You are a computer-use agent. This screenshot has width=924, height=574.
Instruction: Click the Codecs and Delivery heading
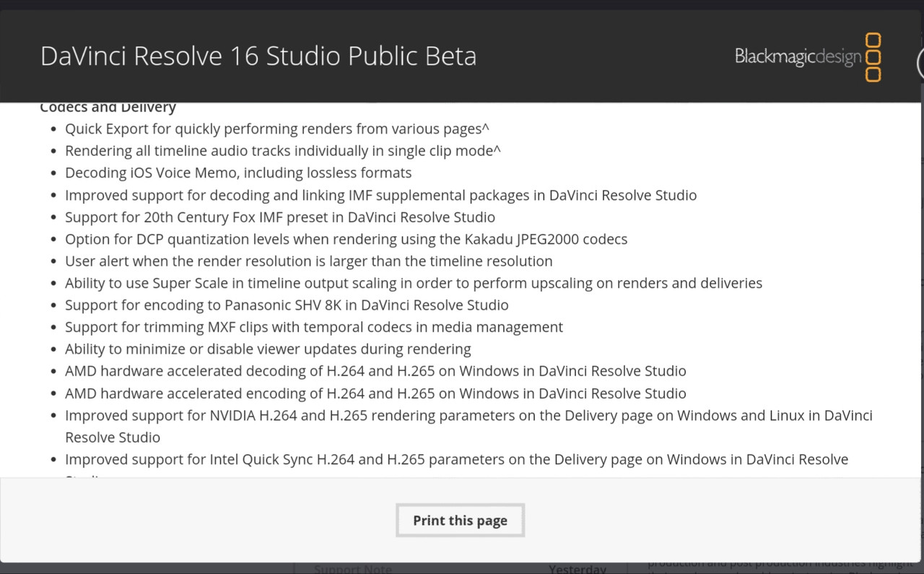[x=108, y=108]
